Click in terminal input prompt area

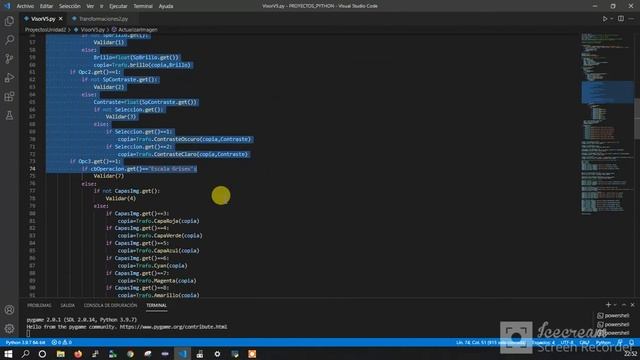pos(29,333)
